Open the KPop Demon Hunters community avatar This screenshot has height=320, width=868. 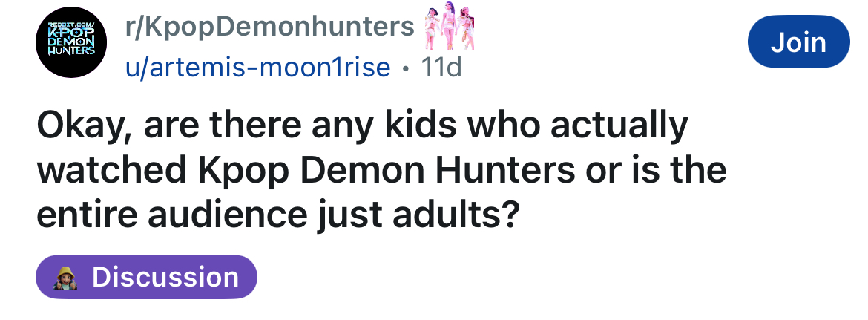click(x=71, y=44)
